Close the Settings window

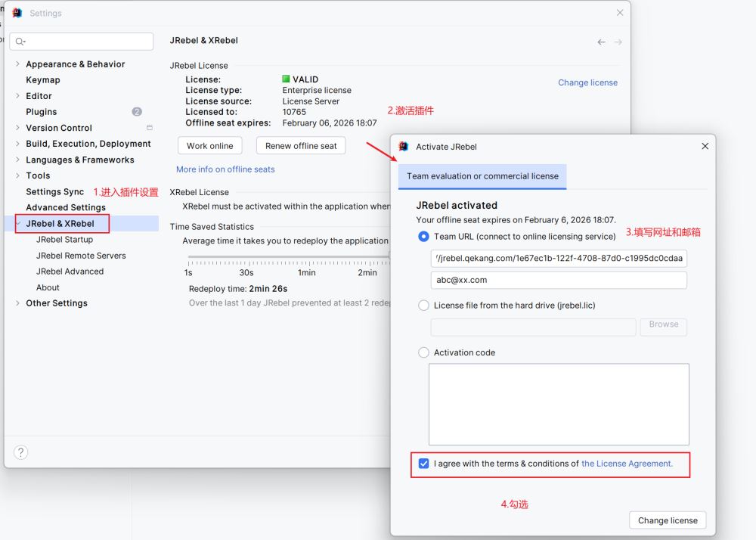coord(620,13)
